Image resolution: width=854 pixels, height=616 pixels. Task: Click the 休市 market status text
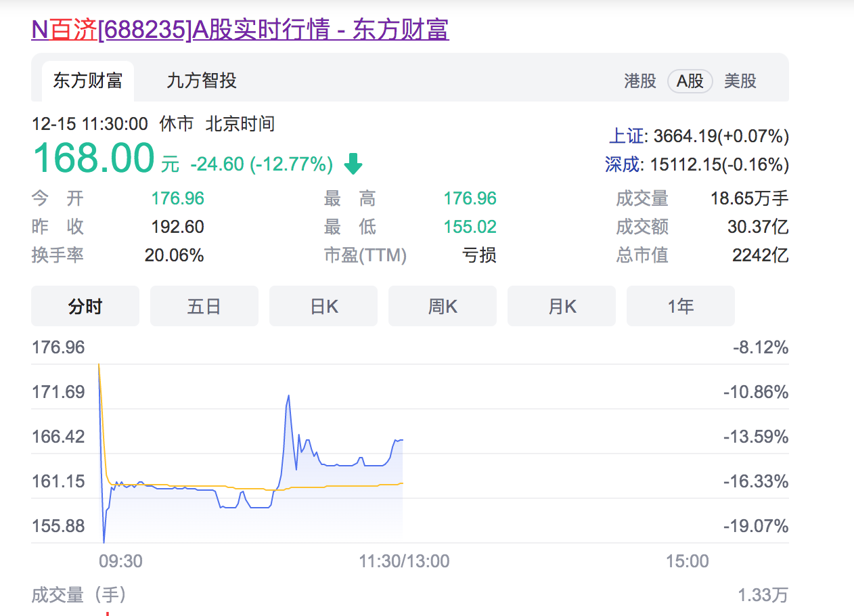(176, 124)
